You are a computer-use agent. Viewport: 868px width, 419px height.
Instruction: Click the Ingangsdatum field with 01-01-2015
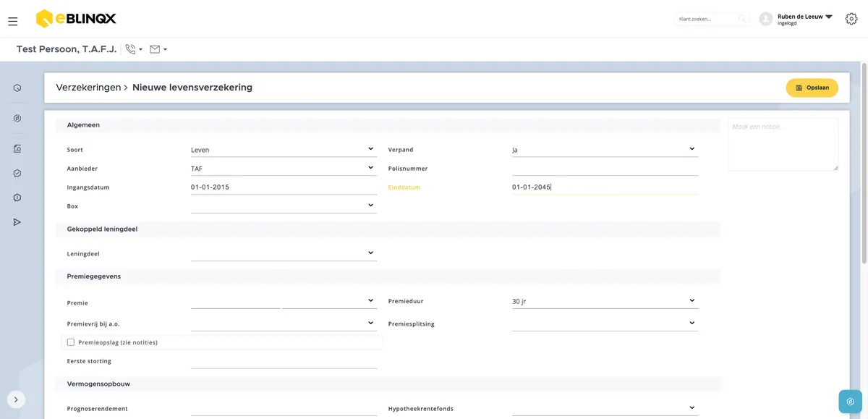coord(284,187)
